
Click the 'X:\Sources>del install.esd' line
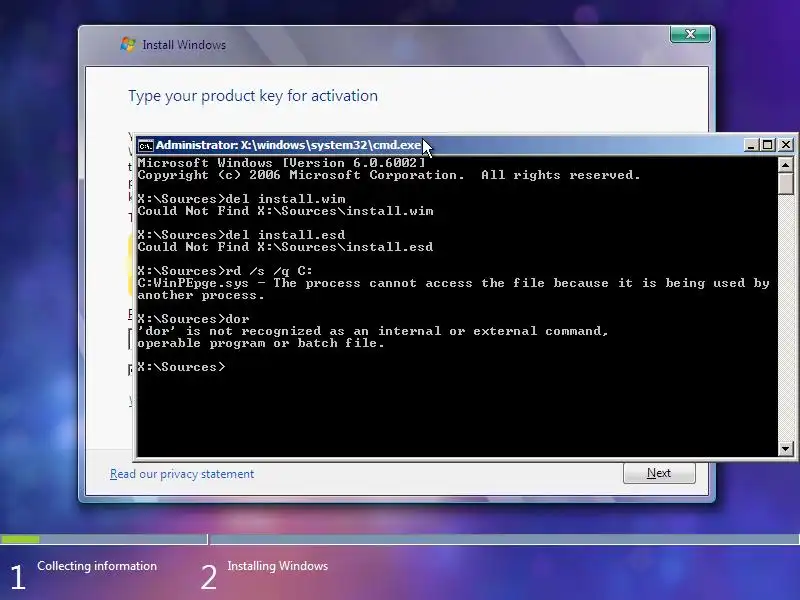[241, 235]
